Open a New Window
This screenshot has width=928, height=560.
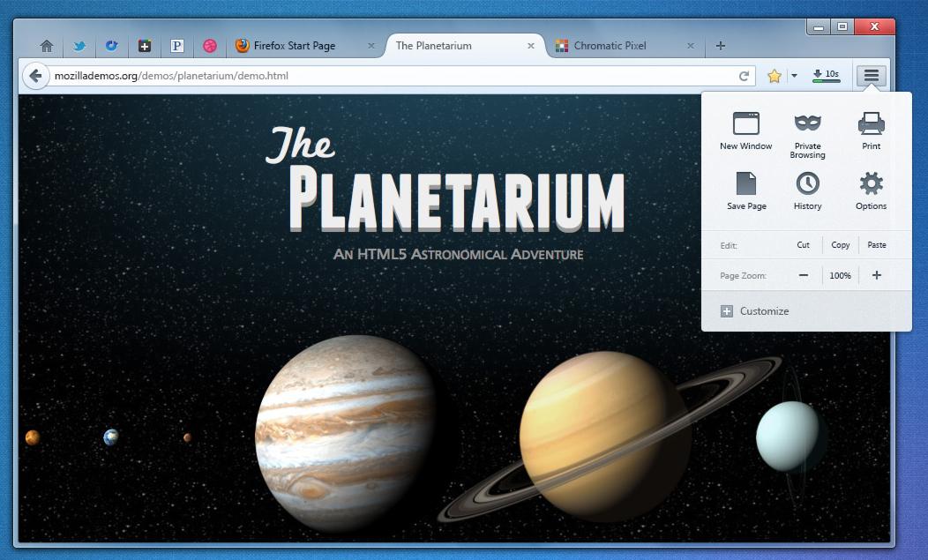pos(745,131)
